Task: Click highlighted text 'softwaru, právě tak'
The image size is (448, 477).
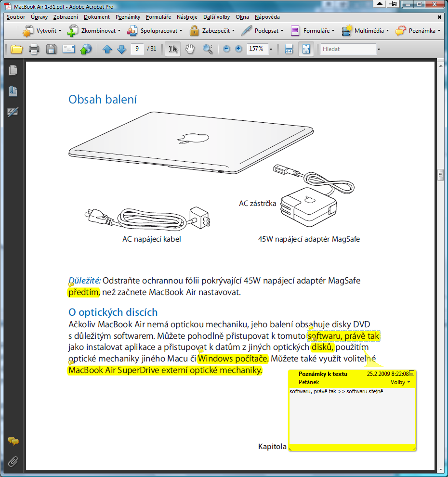Action: pyautogui.click(x=343, y=336)
